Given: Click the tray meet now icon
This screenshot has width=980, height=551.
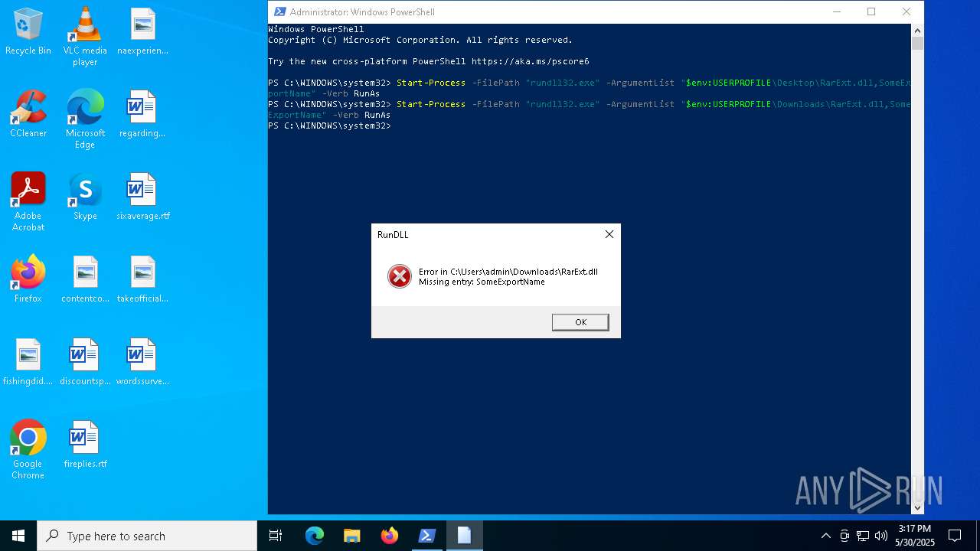Looking at the screenshot, I should 844,536.
